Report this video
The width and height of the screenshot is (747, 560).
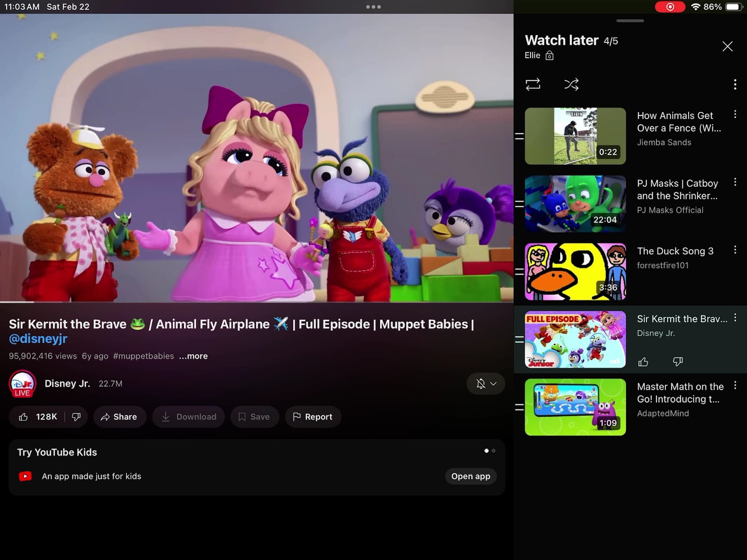tap(313, 417)
